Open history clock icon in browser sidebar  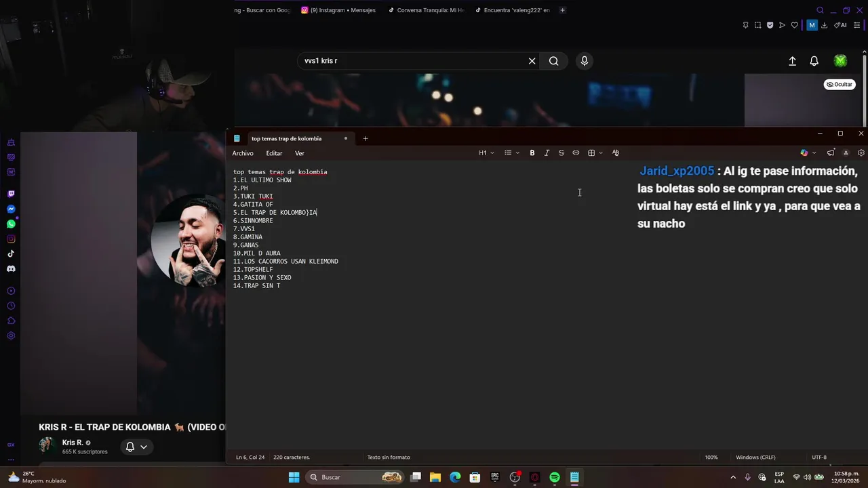[x=11, y=306]
